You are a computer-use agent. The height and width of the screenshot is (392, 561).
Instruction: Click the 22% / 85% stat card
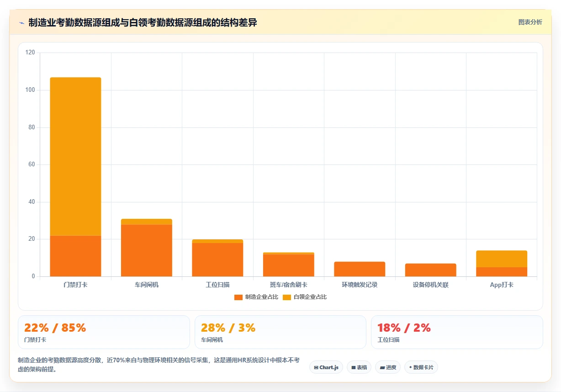[x=104, y=332]
